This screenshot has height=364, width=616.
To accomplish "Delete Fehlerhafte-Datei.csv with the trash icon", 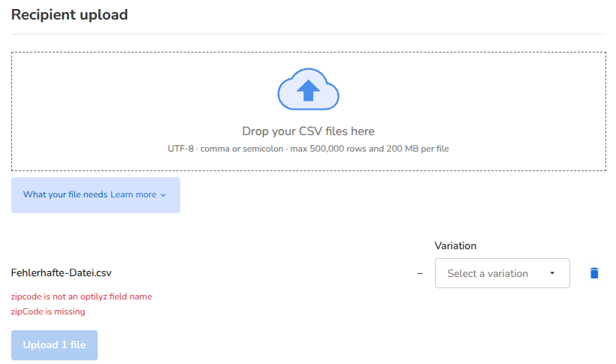I will point(594,273).
